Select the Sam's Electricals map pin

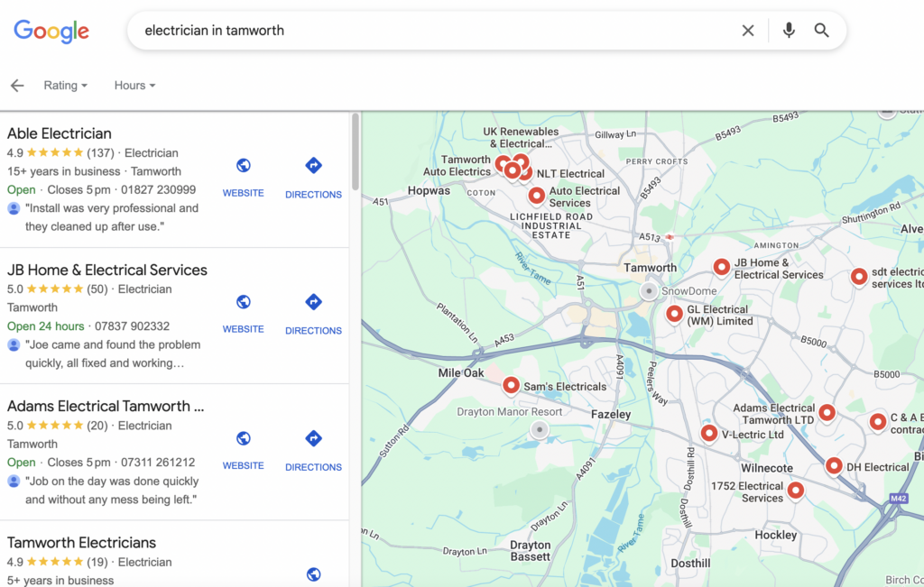[511, 385]
